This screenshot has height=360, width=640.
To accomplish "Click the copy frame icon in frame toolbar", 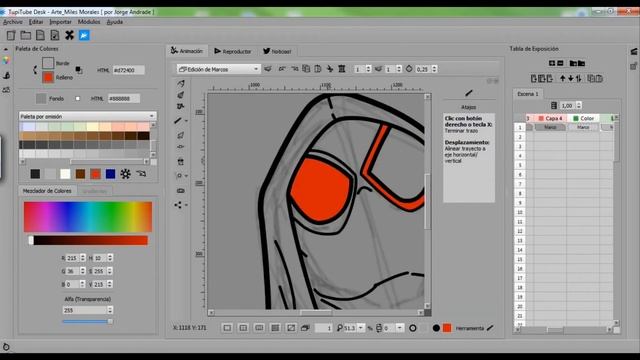I will click(306, 69).
